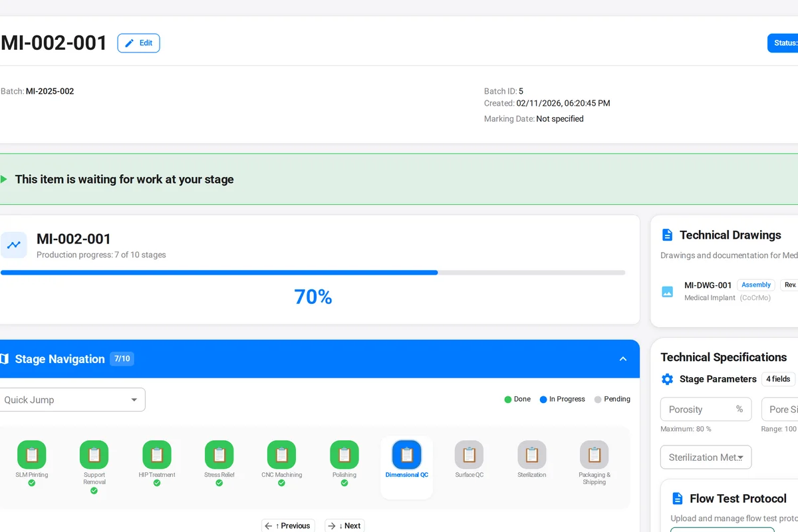Screen dimensions: 798x532
Task: Select the Support Removal stage icon
Action: (x=94, y=455)
